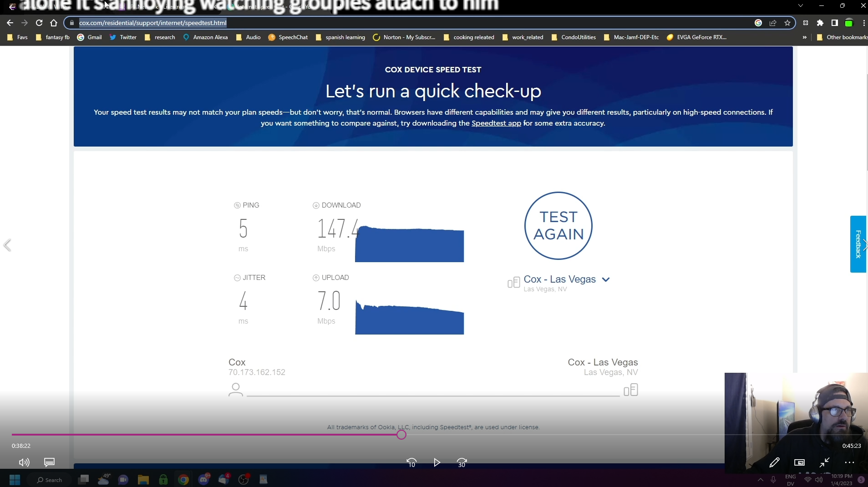Screen dimensions: 868x487
Task: Open Task View on the taskbar
Action: (84, 480)
